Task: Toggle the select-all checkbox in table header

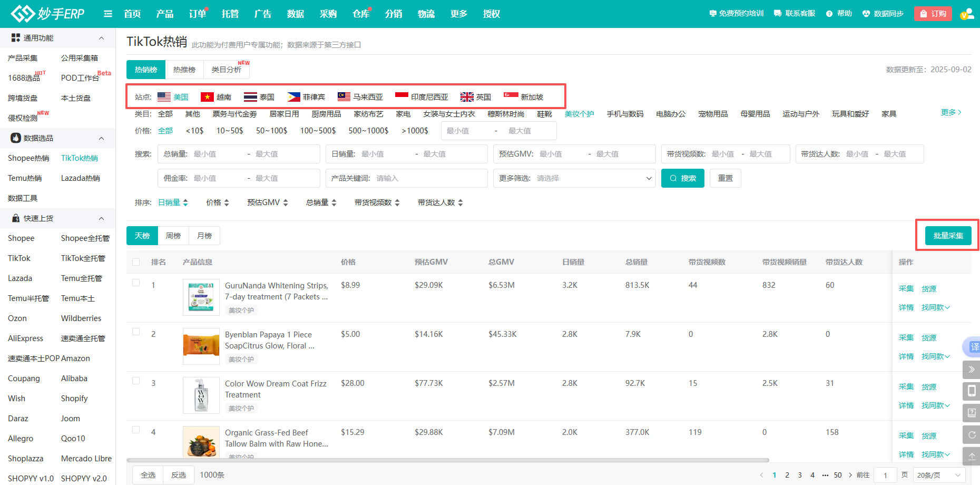Action: click(x=136, y=262)
